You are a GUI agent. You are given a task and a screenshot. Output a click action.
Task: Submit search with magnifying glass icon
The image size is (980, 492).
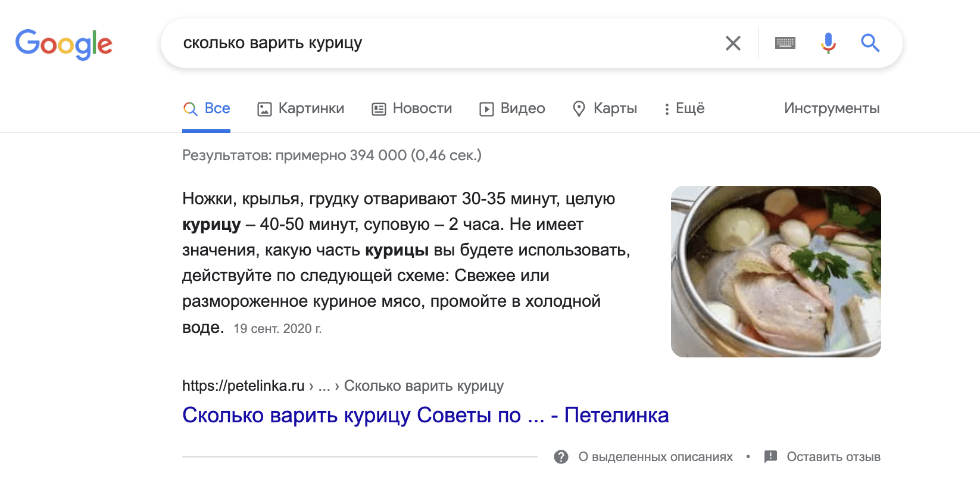coord(870,43)
